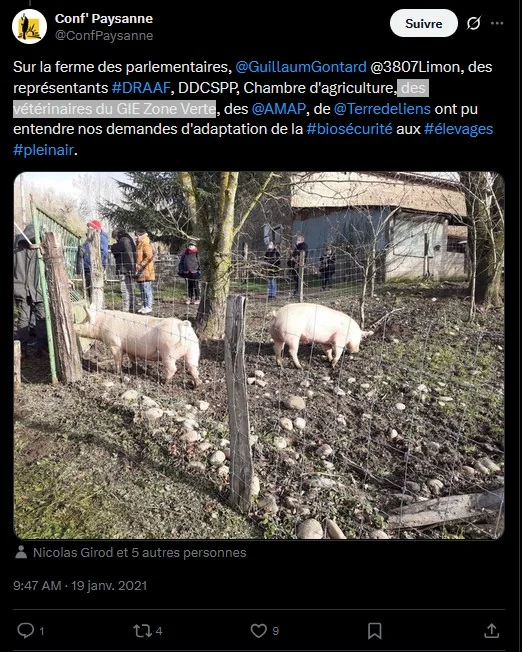Open the Grok circle-slash icon beside Suivre
522x652 pixels.
coord(473,23)
